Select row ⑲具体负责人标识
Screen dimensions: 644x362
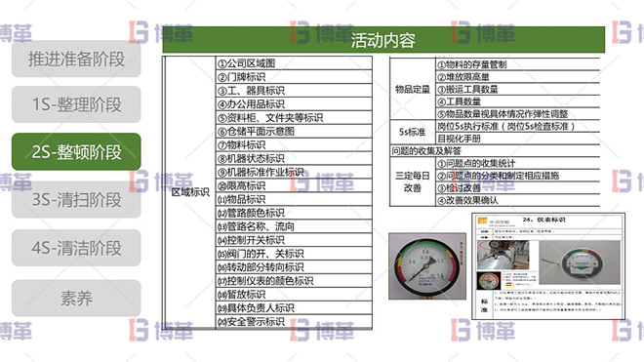[x=294, y=307]
